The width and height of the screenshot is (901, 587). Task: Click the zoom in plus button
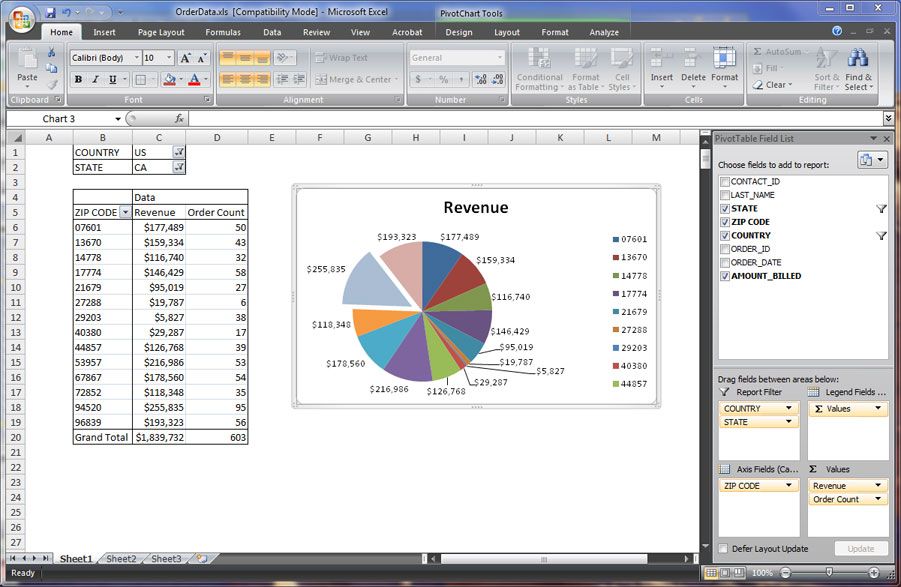pyautogui.click(x=873, y=573)
